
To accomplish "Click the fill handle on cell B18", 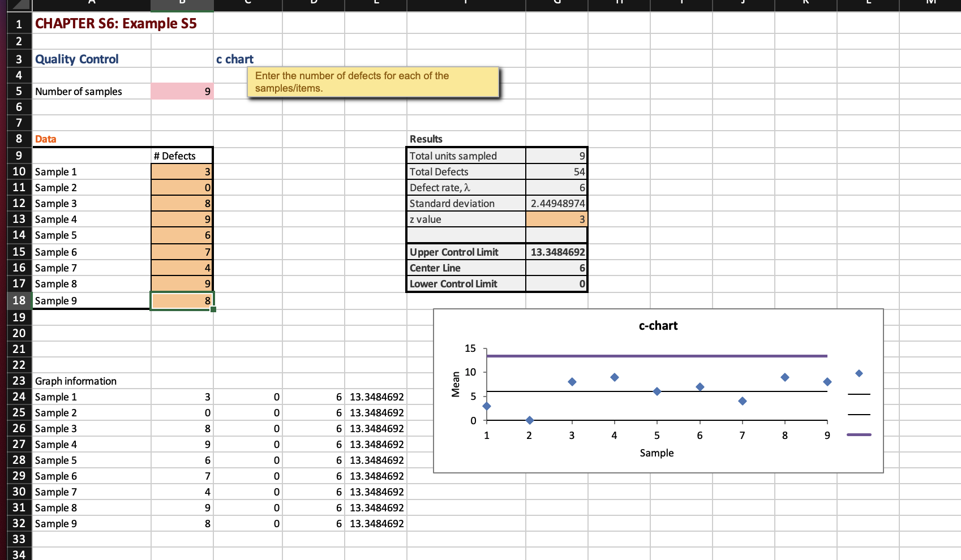I will click(212, 308).
